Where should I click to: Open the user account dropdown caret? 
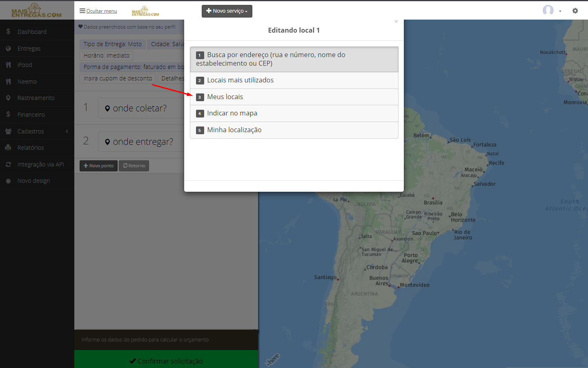coord(560,11)
